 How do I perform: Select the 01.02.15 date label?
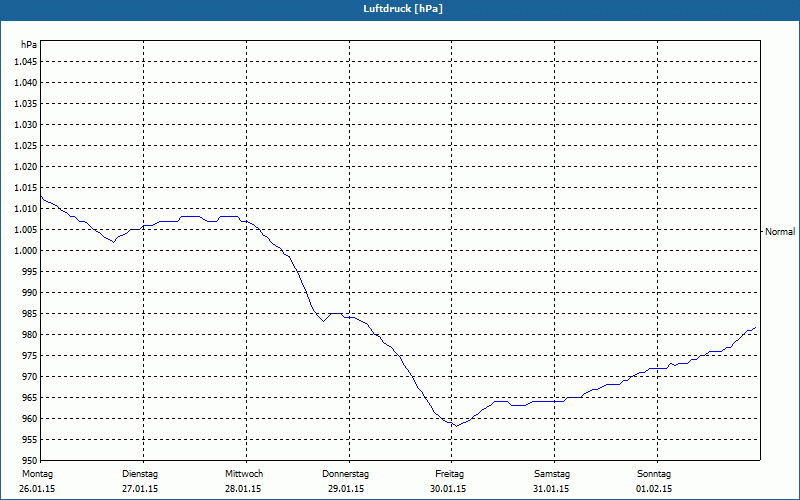[654, 489]
